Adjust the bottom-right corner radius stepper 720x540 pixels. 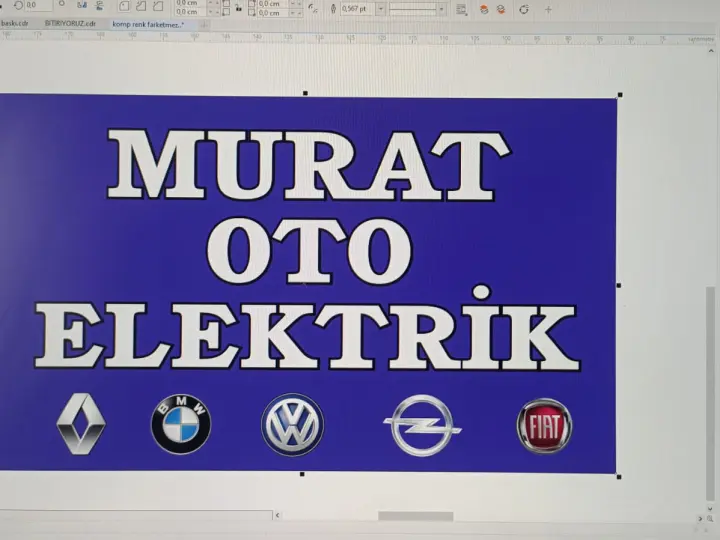pos(296,13)
